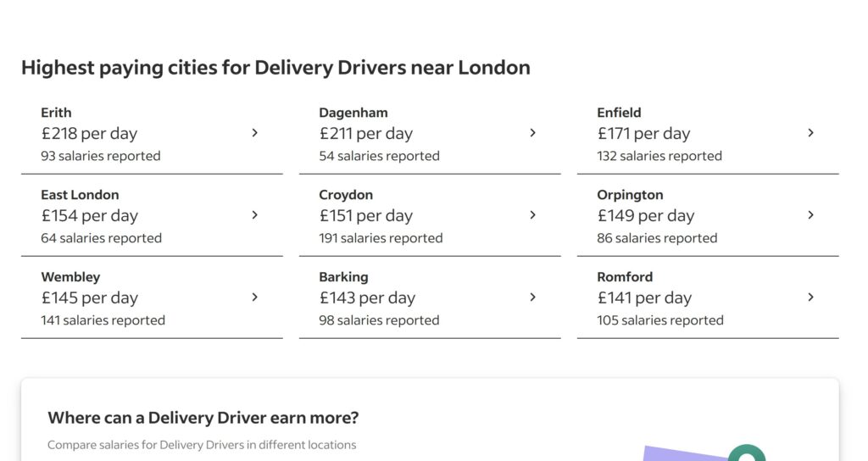Screen dimensions: 868x461
Task: Click the arrow beside Barking salary
Action: point(532,297)
